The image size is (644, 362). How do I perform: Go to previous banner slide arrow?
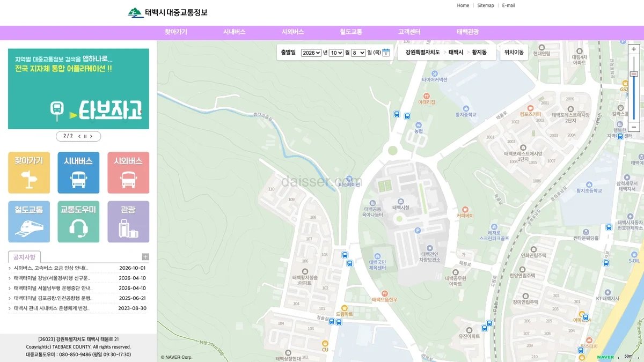(x=79, y=136)
